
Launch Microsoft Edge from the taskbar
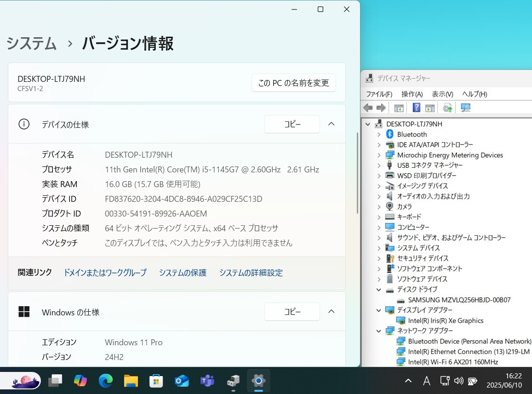coord(105,381)
